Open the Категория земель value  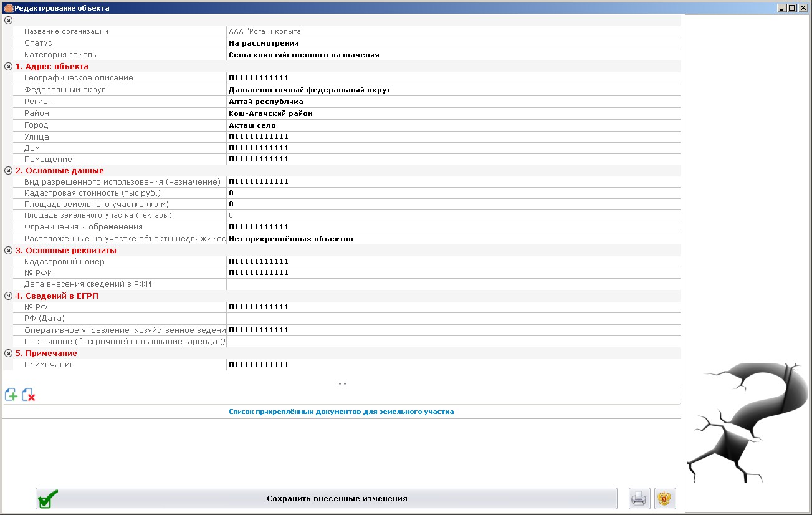tap(454, 55)
